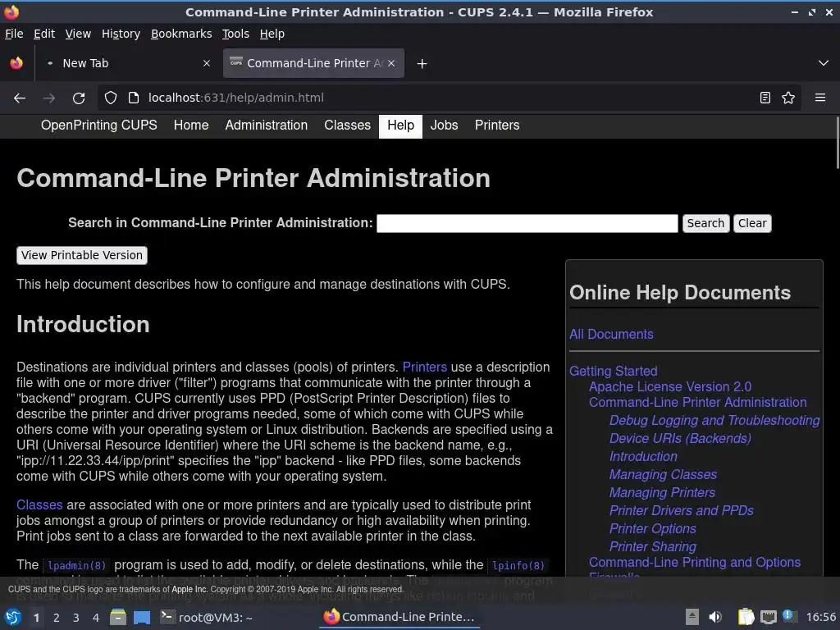Click the page vertical scrollbar
The image size is (840, 630).
pos(837,143)
